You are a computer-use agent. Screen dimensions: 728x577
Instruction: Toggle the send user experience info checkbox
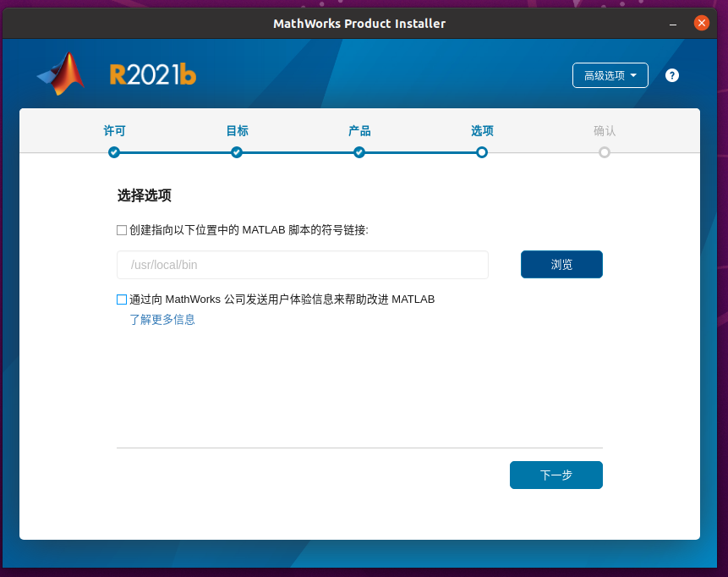pyautogui.click(x=122, y=299)
